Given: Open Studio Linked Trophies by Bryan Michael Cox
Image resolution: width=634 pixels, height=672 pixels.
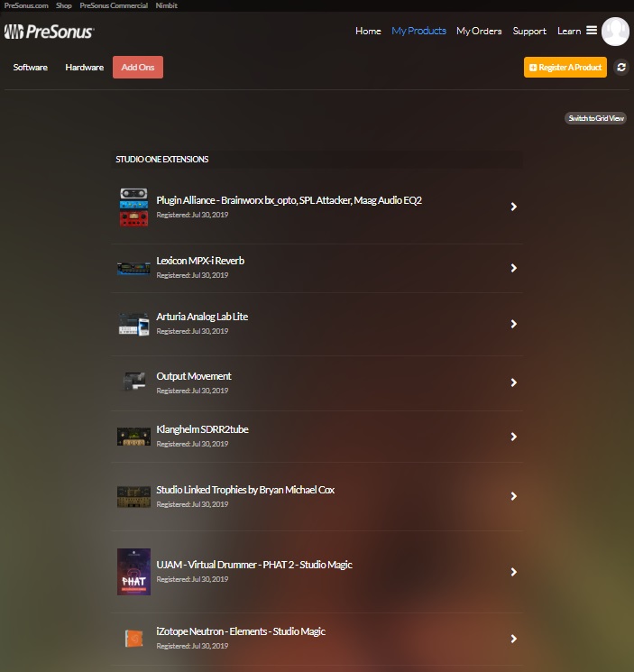Looking at the screenshot, I should tap(245, 491).
